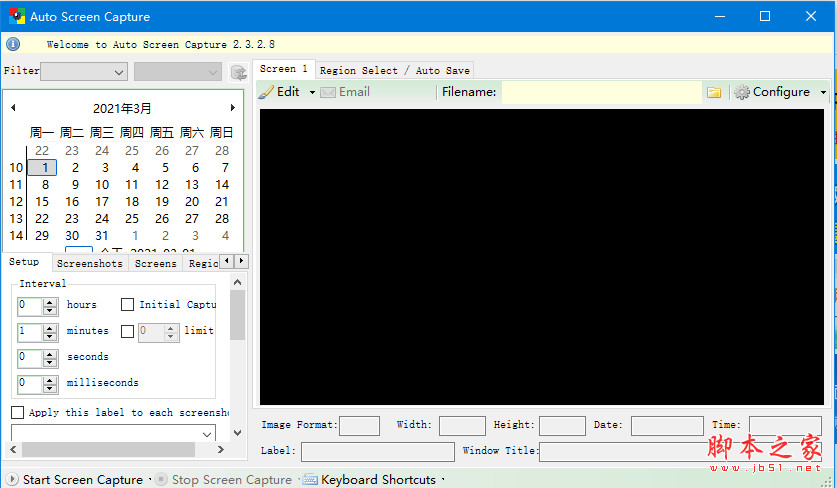Click Setup panel vertical scrollbar thumb
The width and height of the screenshot is (837, 488).
238,315
